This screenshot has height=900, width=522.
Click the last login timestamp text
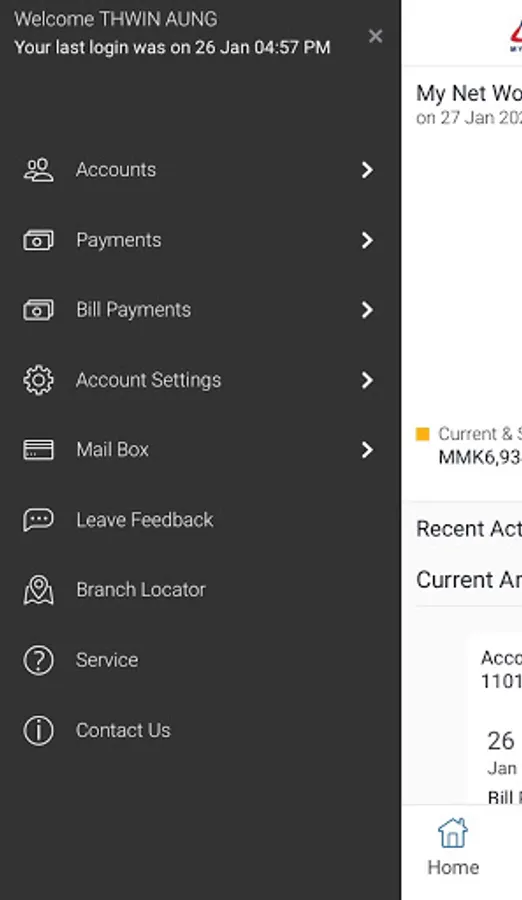pyautogui.click(x=172, y=47)
